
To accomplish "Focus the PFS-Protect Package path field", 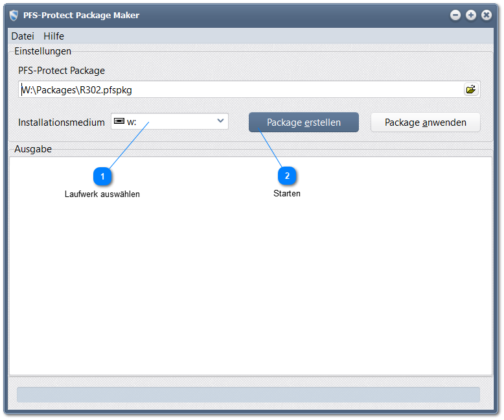I will (240, 89).
